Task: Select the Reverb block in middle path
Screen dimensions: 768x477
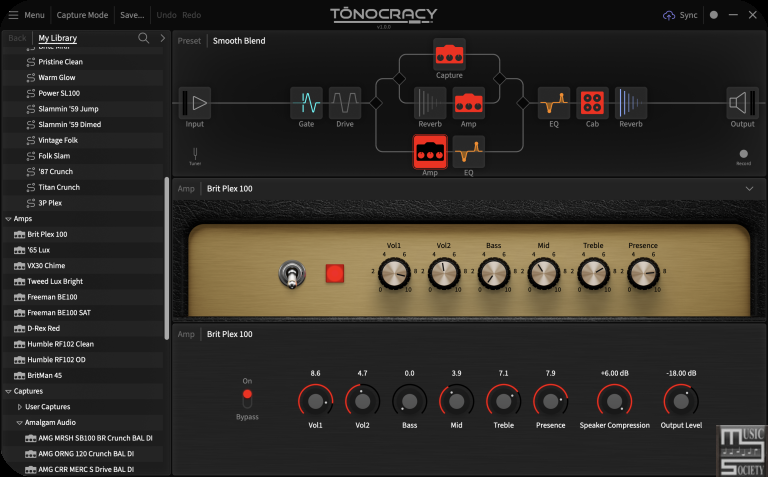Action: [x=430, y=103]
